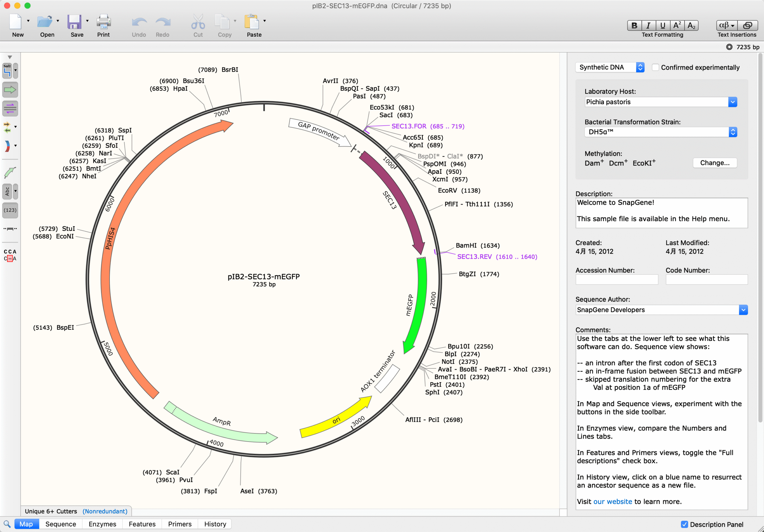Open the αβ text insertions dropdown
Screen dimensions: 764x532
click(x=727, y=25)
